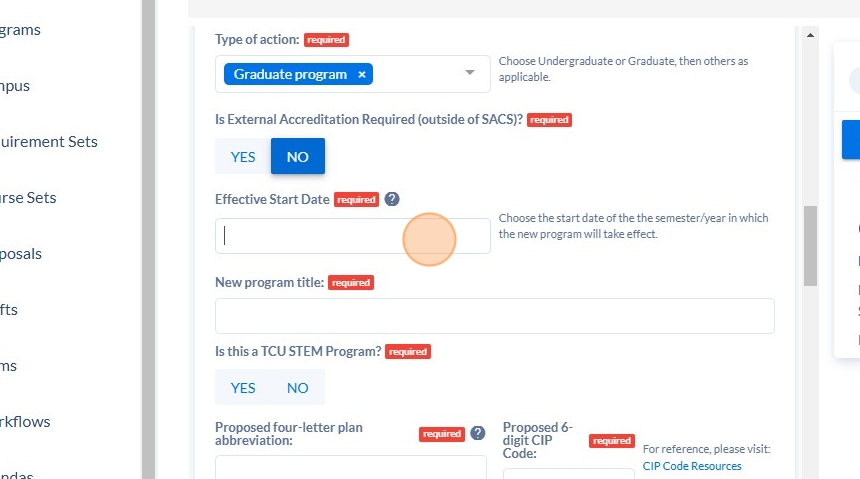Open Course Sets in the sidebar
This screenshot has height=479, width=860.
tap(28, 198)
